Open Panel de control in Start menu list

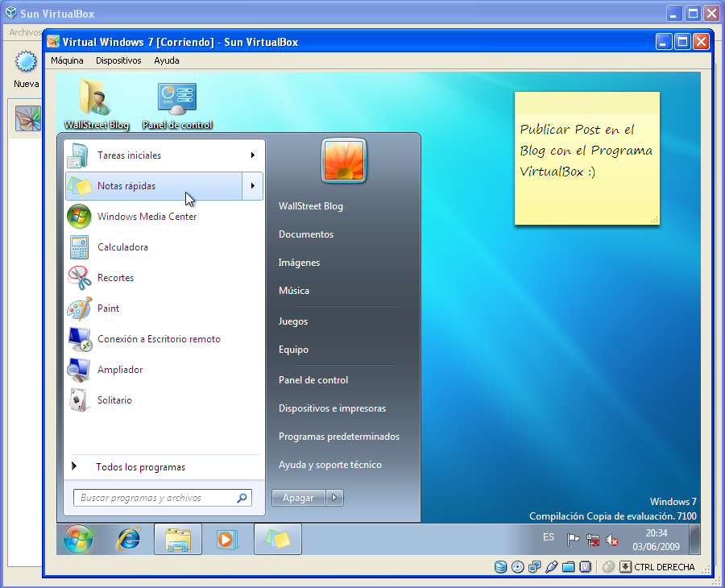[x=313, y=380]
